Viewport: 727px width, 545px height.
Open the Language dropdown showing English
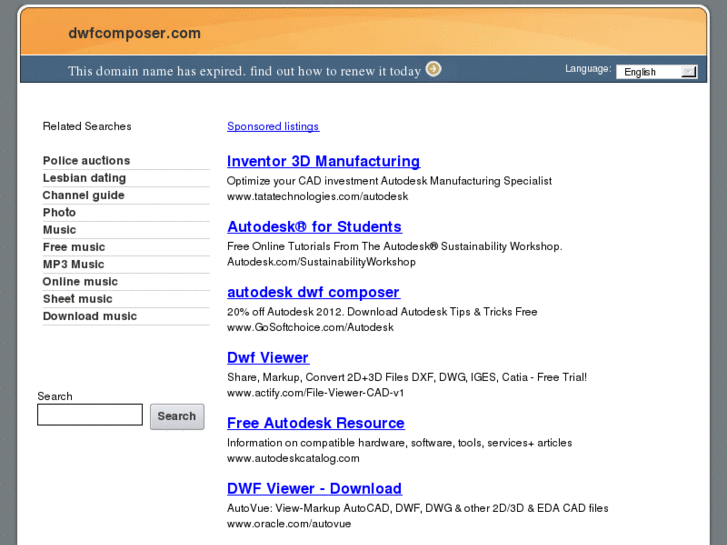coord(657,72)
